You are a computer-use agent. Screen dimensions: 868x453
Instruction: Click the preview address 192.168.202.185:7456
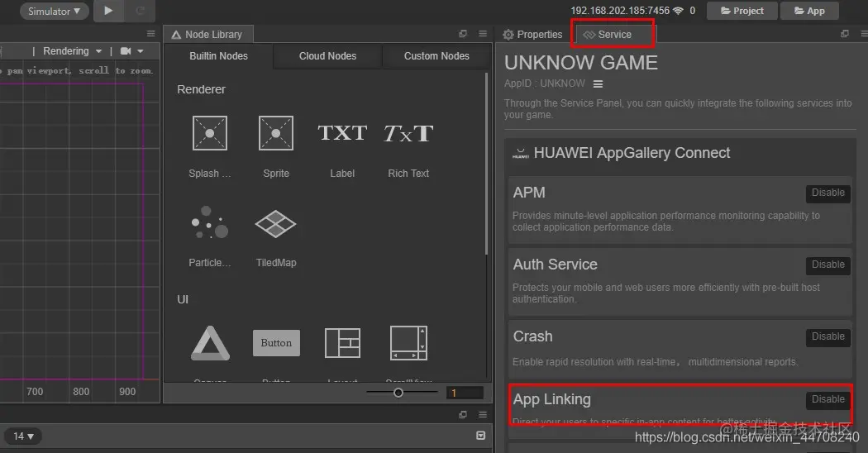[x=620, y=11]
